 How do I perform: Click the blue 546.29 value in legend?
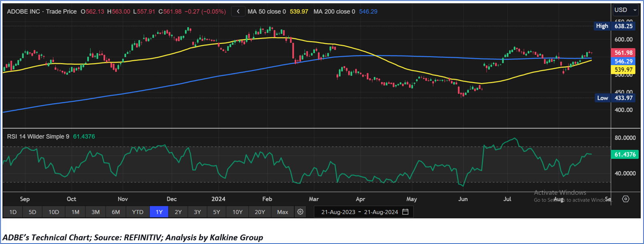368,12
